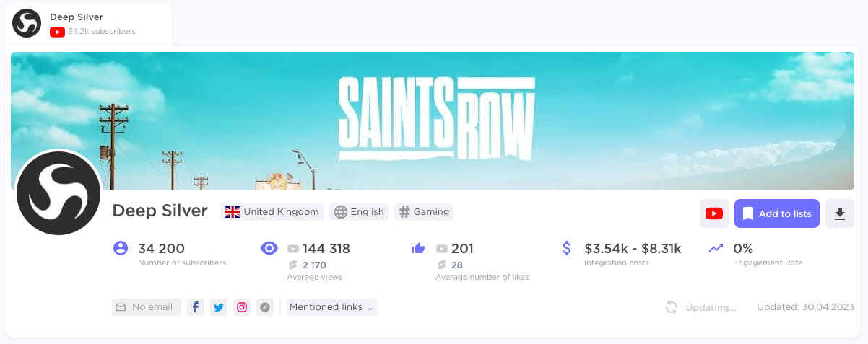Open the Facebook profile link icon
Screen dimensions: 868x344
[196, 307]
